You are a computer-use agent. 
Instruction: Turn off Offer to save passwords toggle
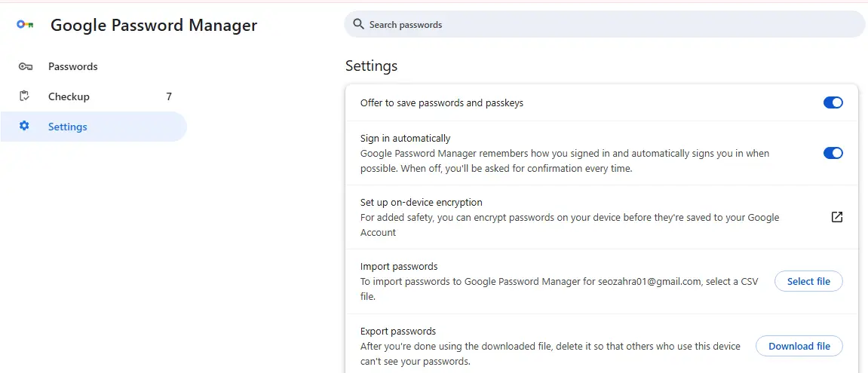click(x=833, y=102)
